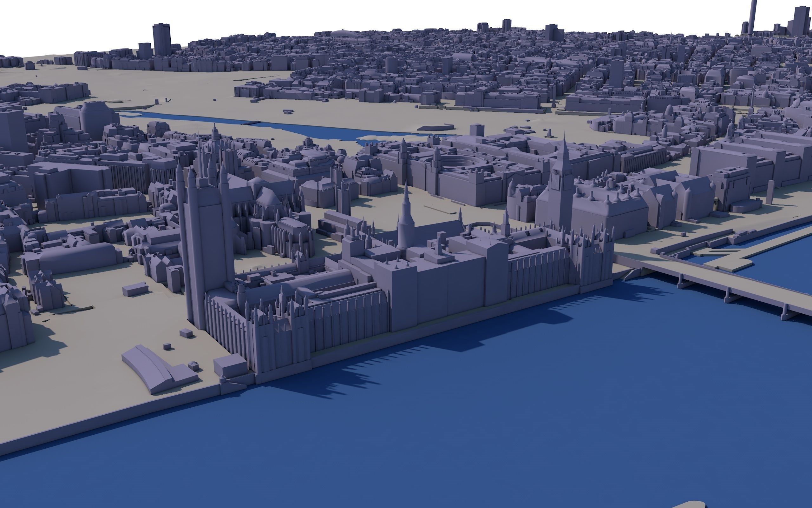Screen dimensions: 812x508
Task: Select the curved low building near the riverbank
Action: (x=160, y=369)
